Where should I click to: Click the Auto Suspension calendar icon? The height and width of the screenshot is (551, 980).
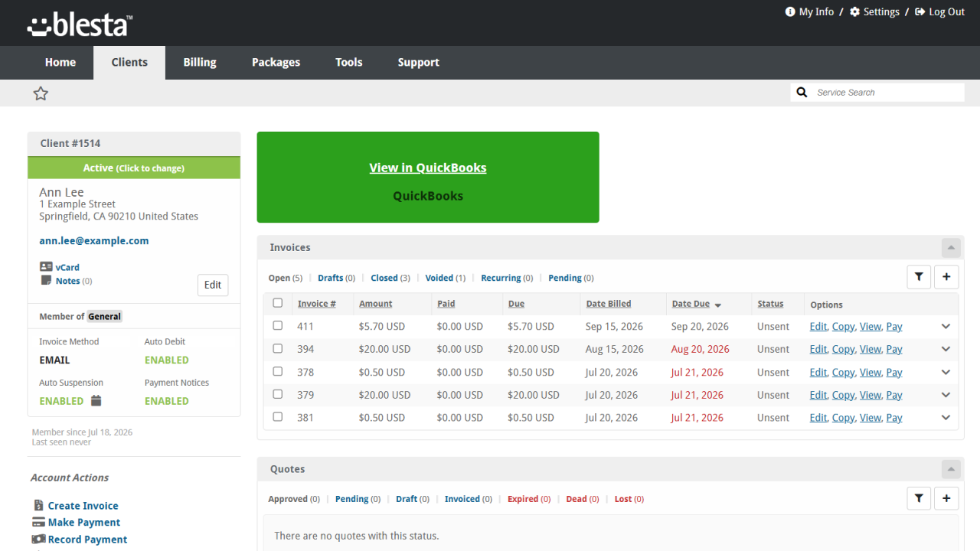tap(96, 400)
